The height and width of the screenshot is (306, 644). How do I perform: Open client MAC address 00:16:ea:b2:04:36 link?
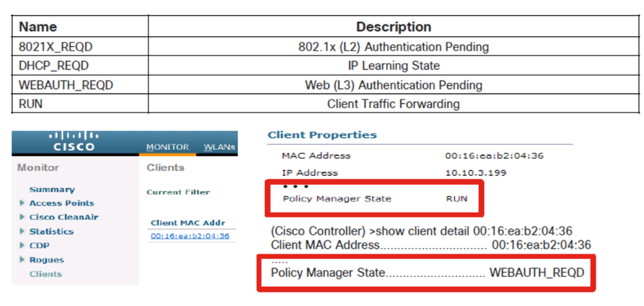coord(190,236)
